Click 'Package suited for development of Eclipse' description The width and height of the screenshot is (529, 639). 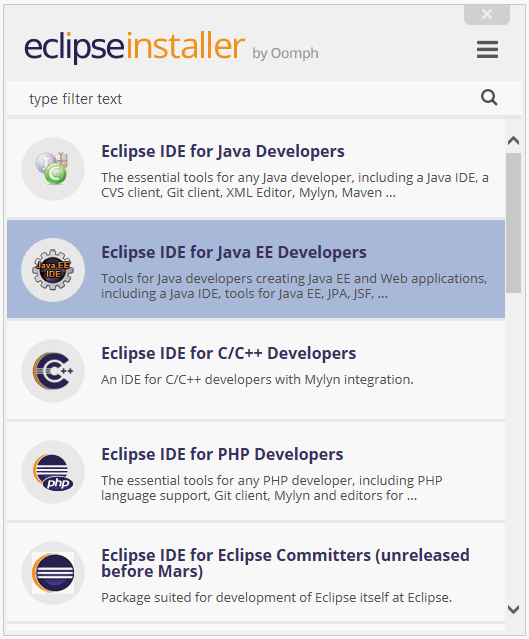coord(277,597)
